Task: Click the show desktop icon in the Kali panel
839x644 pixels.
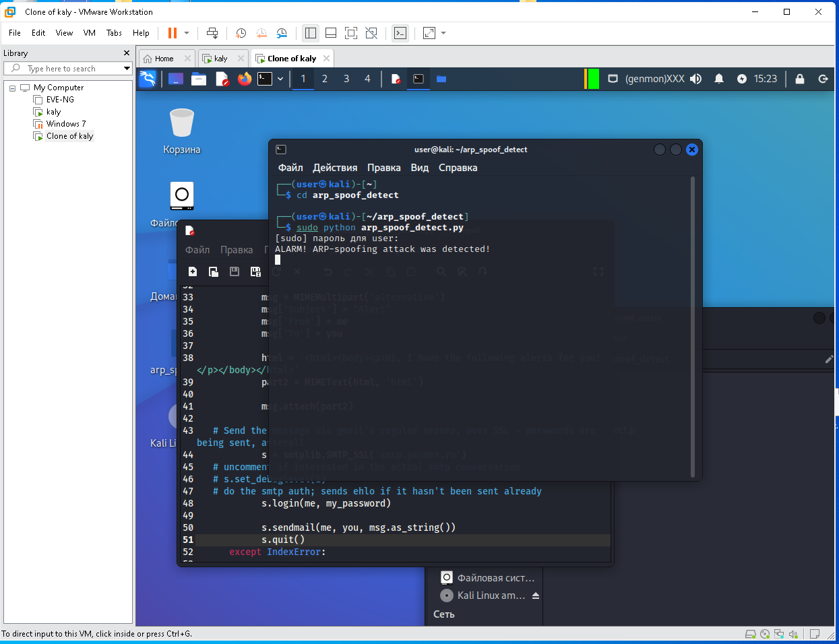Action: (176, 79)
